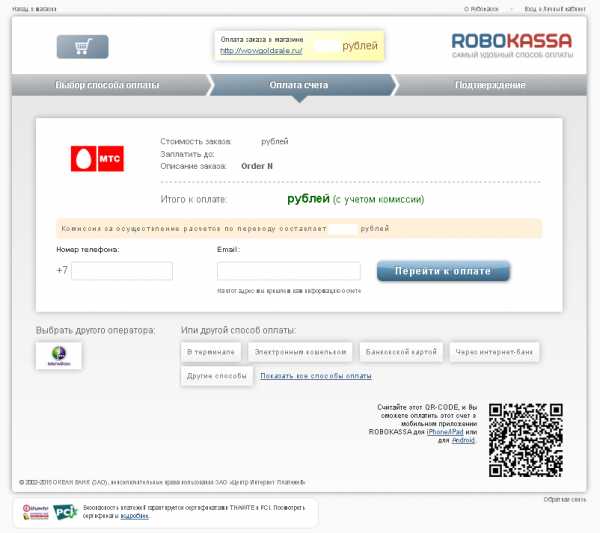600x533 pixels.
Task: Select the Megafon operator logo
Action: click(59, 356)
